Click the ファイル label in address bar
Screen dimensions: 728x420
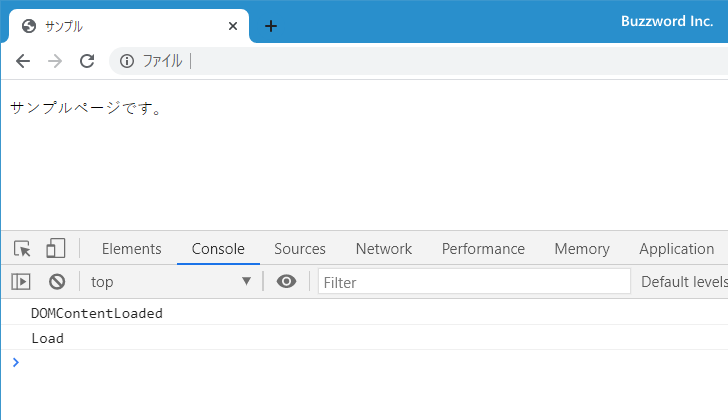[x=162, y=61]
